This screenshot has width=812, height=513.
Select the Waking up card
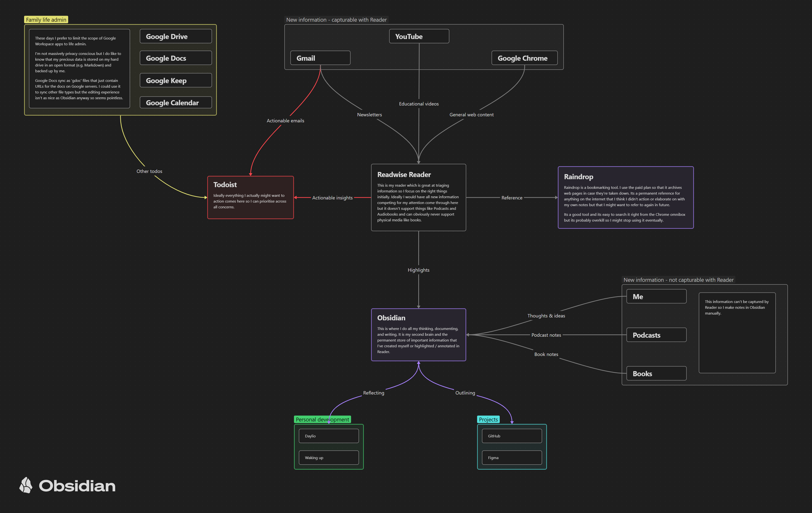point(329,457)
